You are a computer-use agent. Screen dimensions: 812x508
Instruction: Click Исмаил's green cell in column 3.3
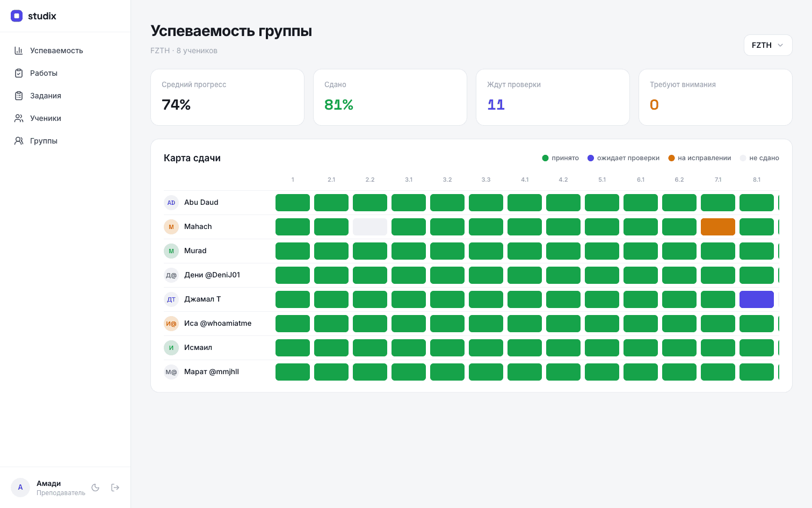point(486,348)
